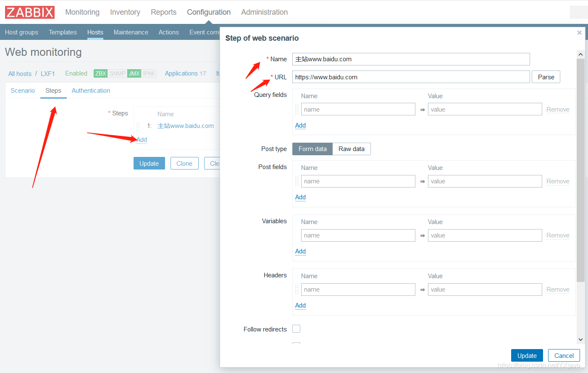Click the Parse button
The image size is (588, 373).
pos(546,77)
